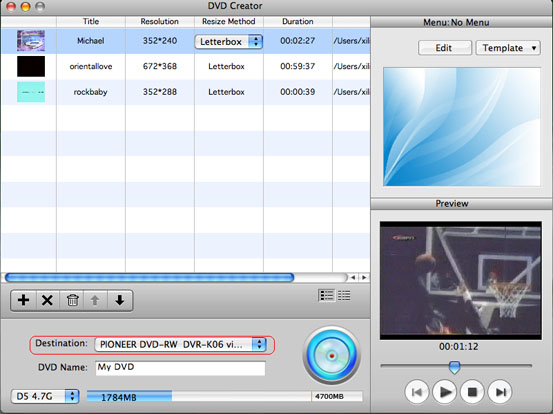Click the basketball preview video frame
The image size is (553, 414).
[x=461, y=281]
